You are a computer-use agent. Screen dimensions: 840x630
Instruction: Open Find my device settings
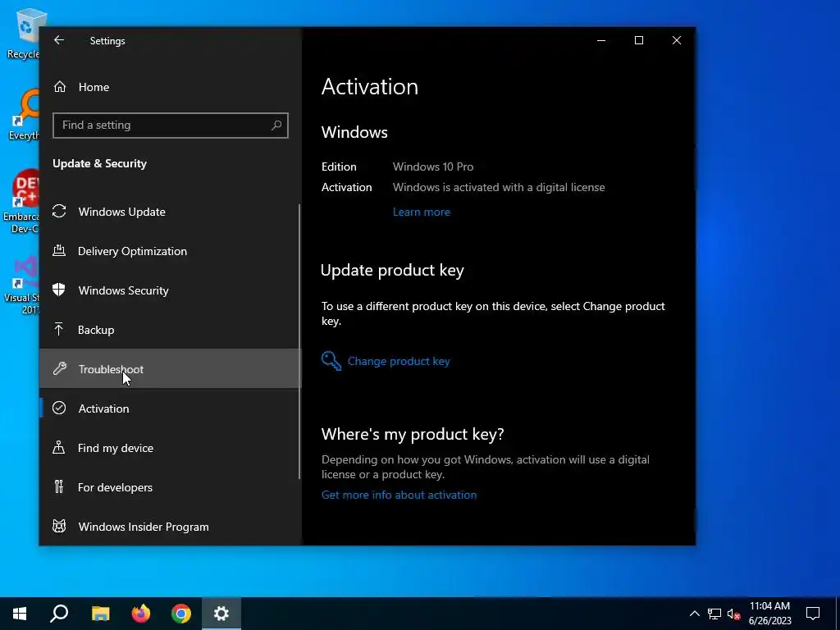coord(171,447)
